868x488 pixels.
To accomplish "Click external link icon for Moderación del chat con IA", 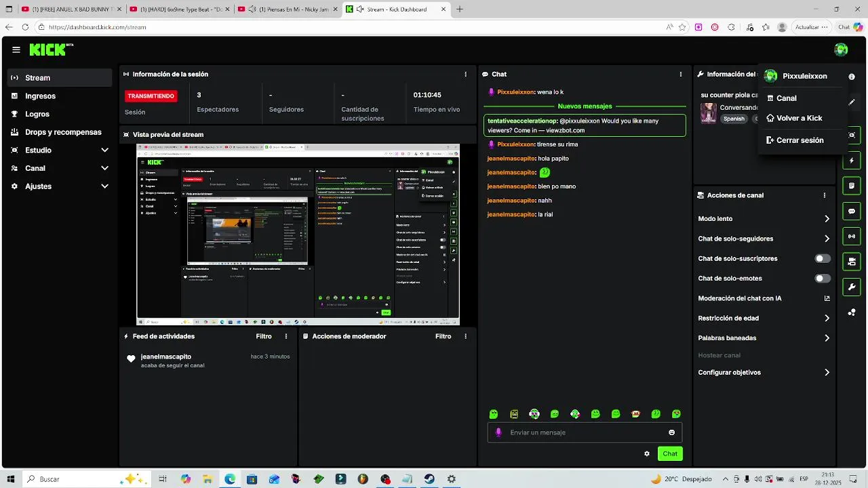I will click(827, 298).
